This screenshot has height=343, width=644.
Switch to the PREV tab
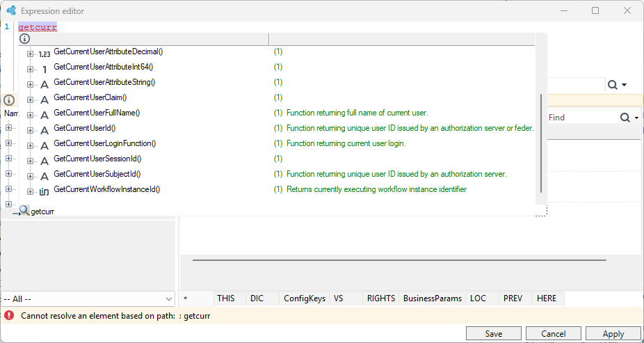[x=515, y=298]
